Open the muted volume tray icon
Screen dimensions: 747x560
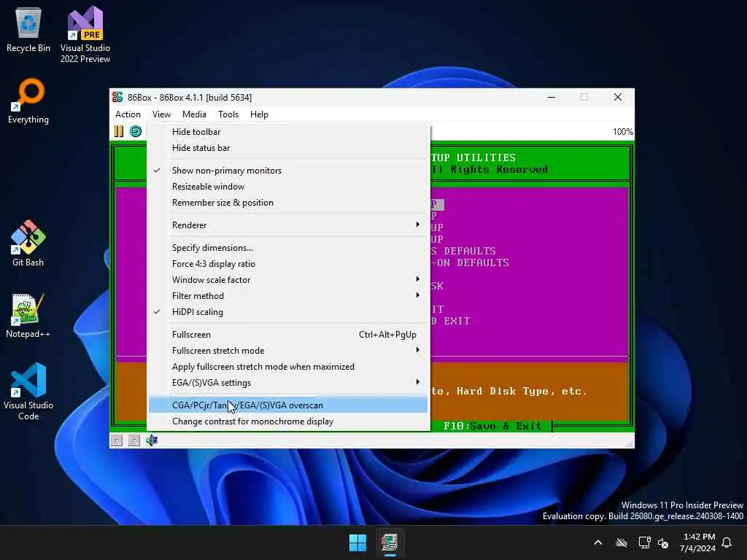(662, 542)
